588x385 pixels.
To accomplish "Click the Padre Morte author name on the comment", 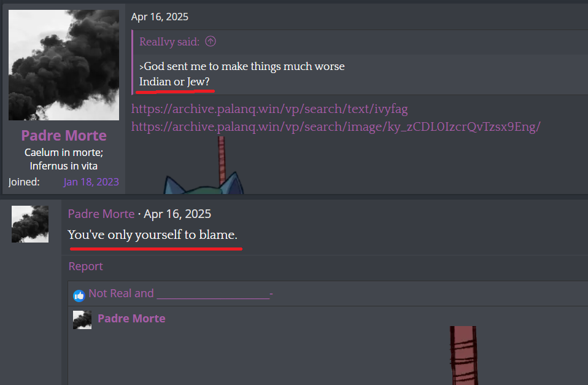I will (x=101, y=214).
